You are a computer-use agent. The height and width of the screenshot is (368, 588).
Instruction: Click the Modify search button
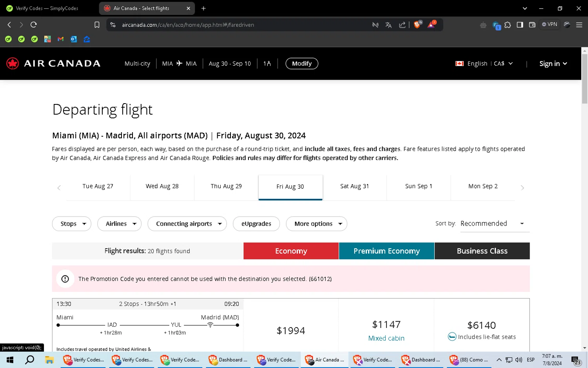click(x=301, y=64)
